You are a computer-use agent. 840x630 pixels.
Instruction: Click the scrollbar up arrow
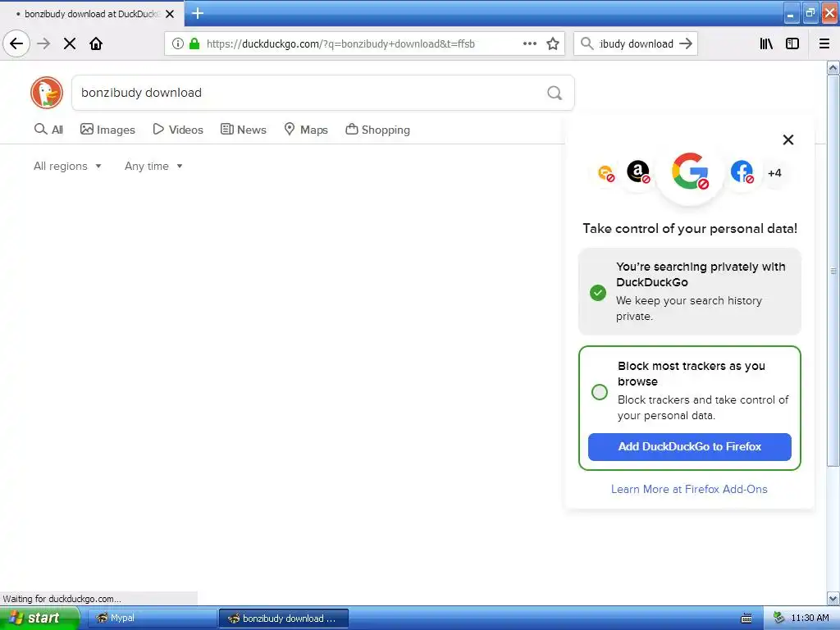tap(833, 68)
